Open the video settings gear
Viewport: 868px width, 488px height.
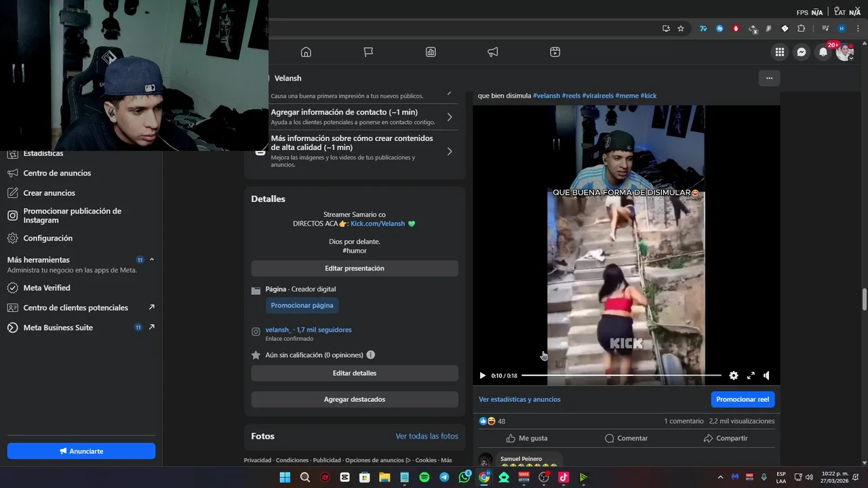pyautogui.click(x=733, y=375)
